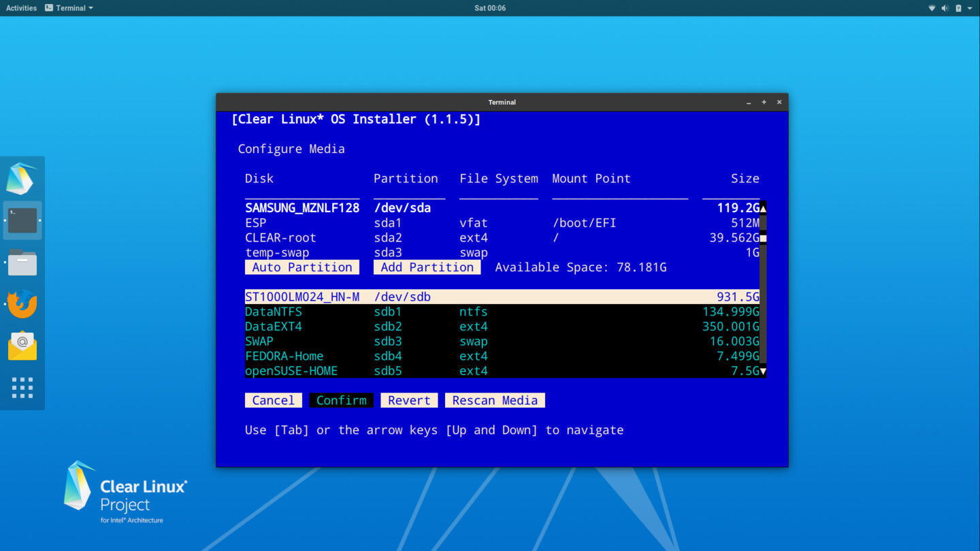
Task: Close the Terminal window
Action: pos(779,102)
